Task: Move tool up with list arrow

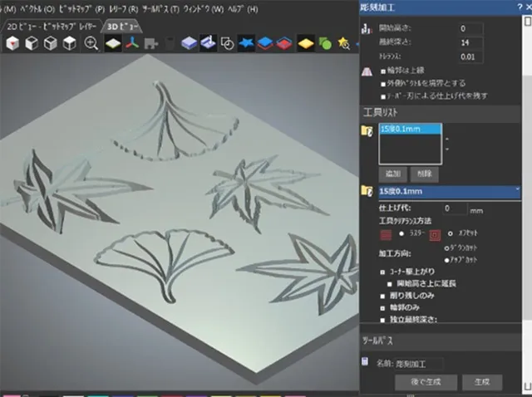Action: [x=449, y=137]
